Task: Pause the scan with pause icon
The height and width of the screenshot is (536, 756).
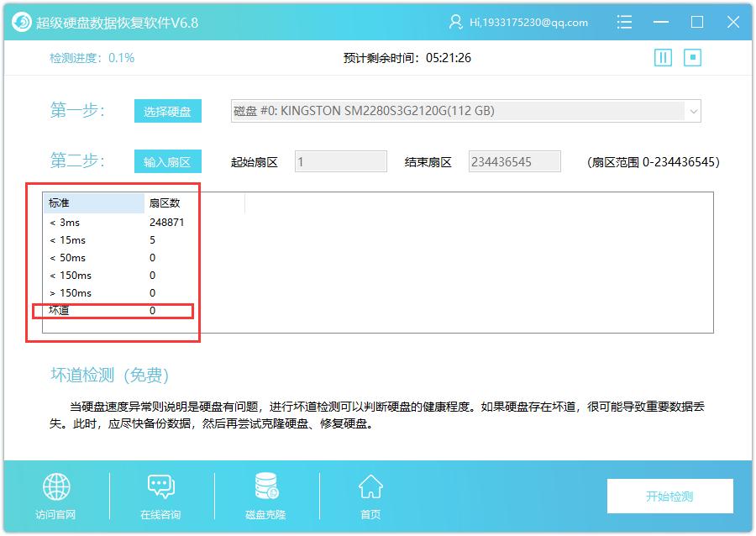Action: click(663, 57)
